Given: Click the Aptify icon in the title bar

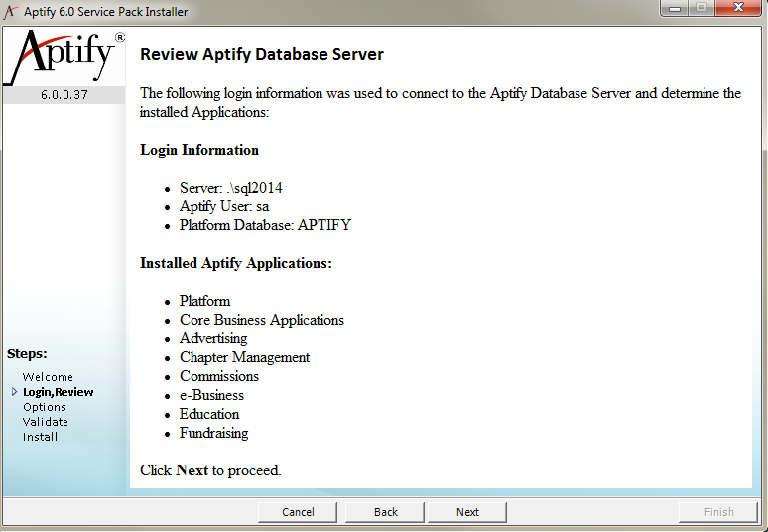Looking at the screenshot, I should coord(11,11).
